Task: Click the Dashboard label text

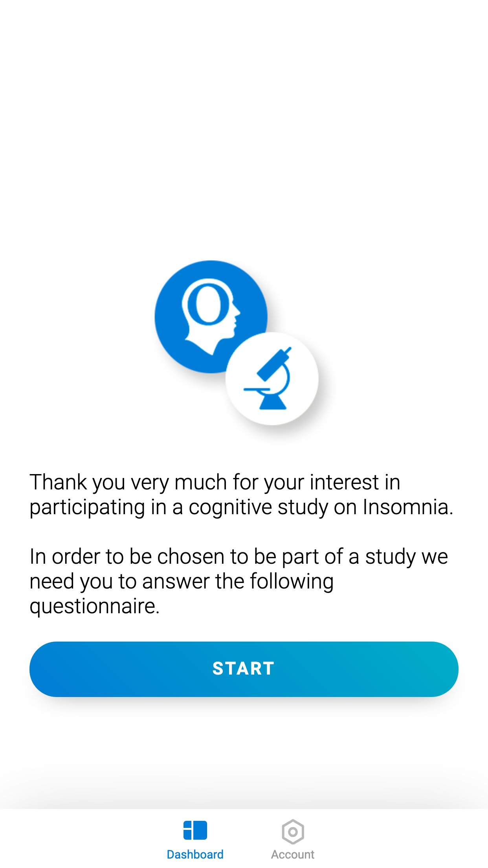Action: 195,855
